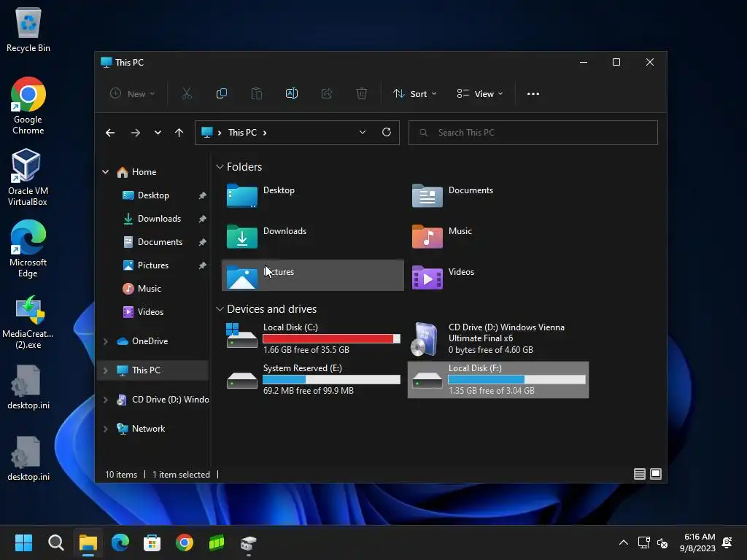The height and width of the screenshot is (560, 747).
Task: Select Home in navigation pane
Action: [x=144, y=172]
